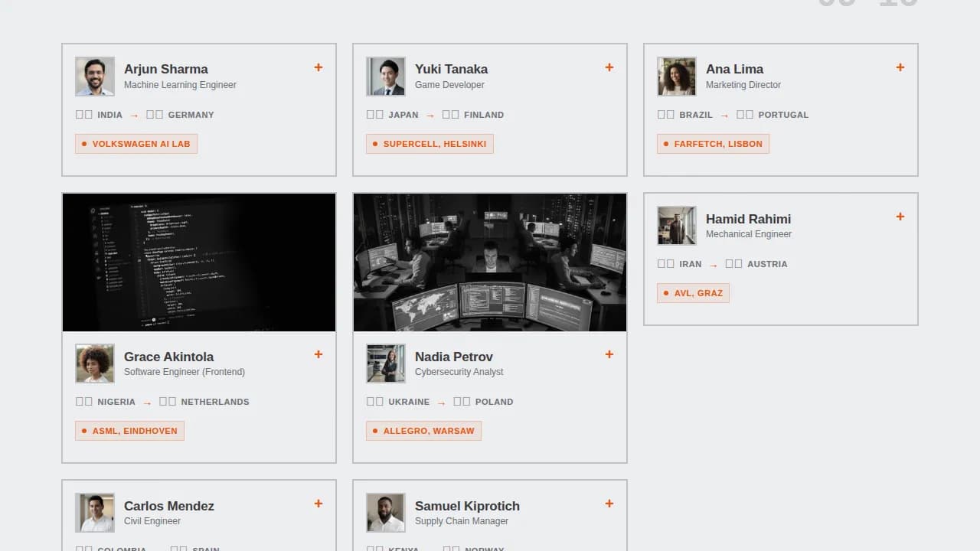Click Yuki Tanaka's profile photo
Viewport: 980px width, 551px height.
(x=386, y=77)
